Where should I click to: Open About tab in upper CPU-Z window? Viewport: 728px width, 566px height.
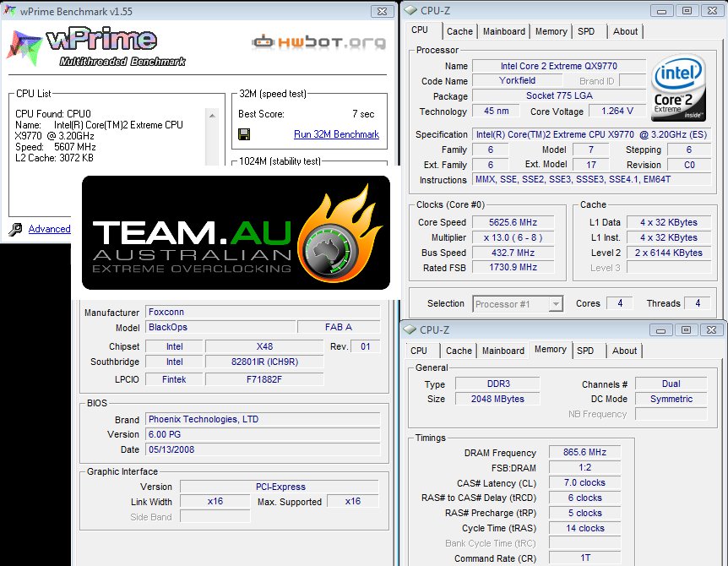pyautogui.click(x=625, y=31)
